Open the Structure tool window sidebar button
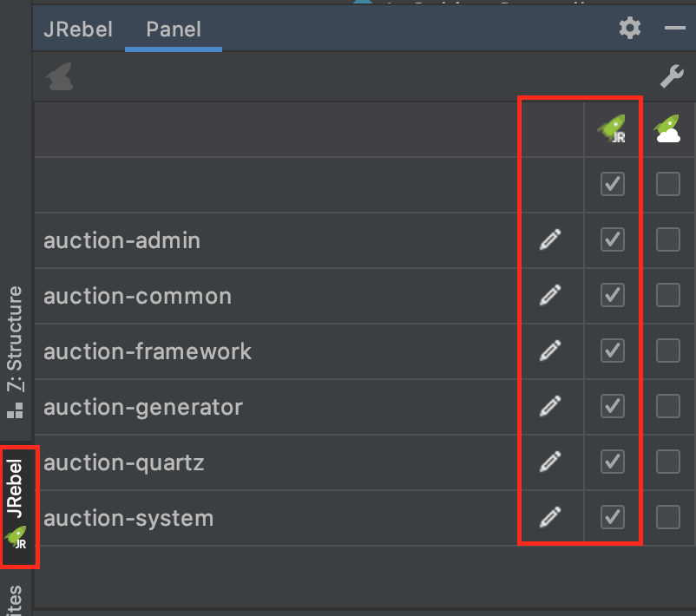This screenshot has height=616, width=696. 15,352
